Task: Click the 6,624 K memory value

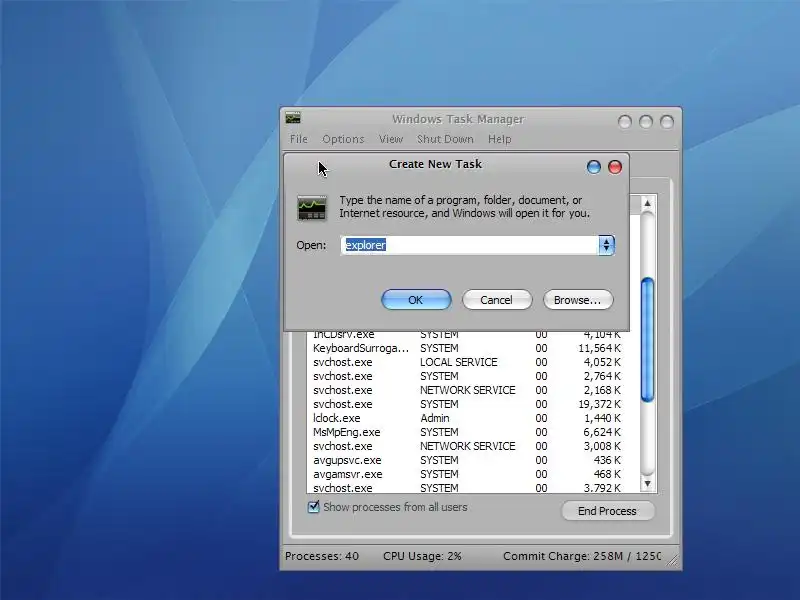Action: (602, 432)
